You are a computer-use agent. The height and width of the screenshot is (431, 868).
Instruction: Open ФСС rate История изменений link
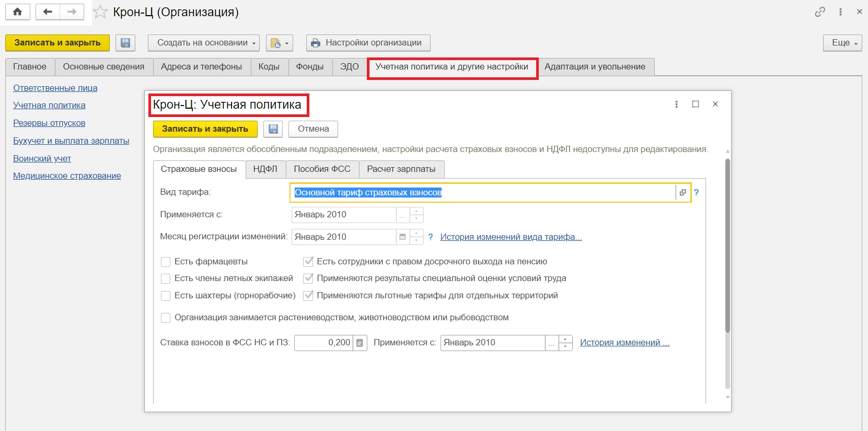tap(624, 343)
